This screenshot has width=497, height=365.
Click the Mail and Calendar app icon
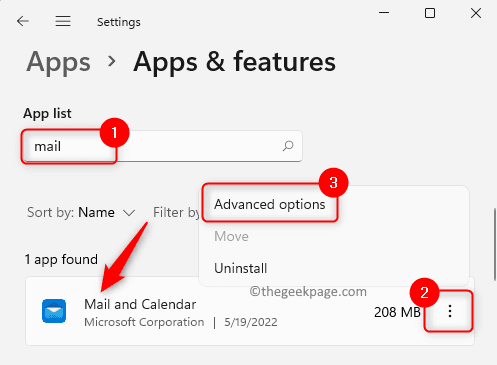click(x=54, y=311)
